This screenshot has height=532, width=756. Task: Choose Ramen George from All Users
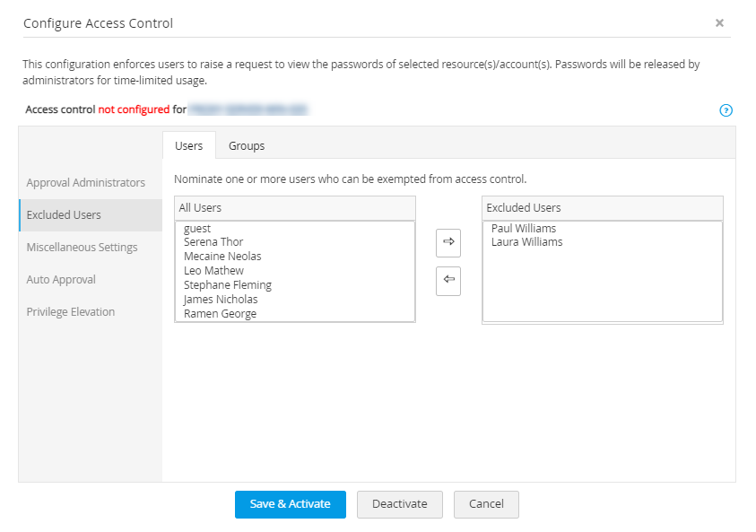[220, 314]
